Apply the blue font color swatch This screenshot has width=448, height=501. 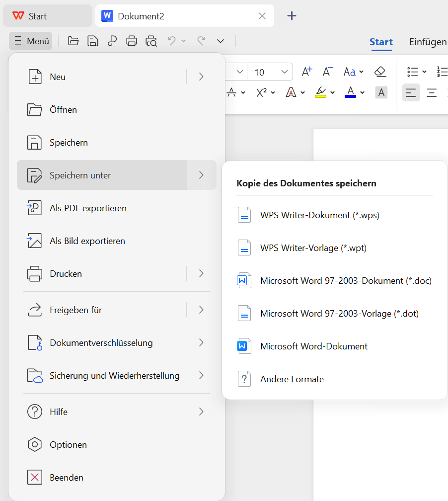(350, 92)
